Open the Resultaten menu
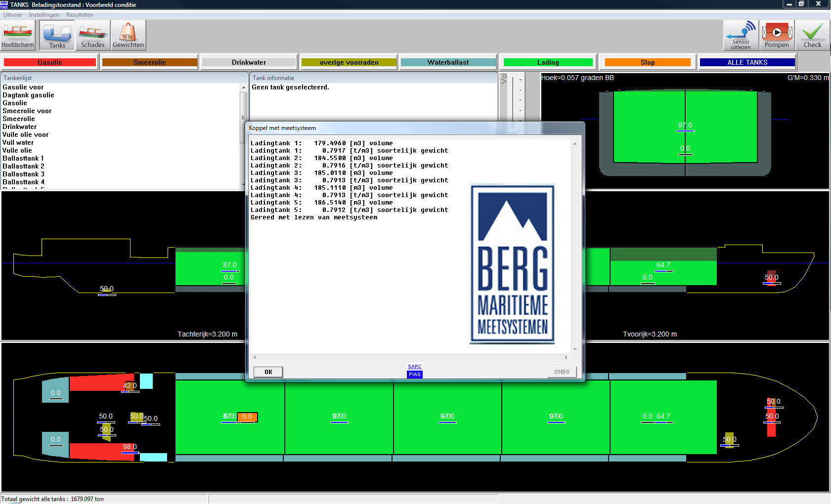831x504 pixels. click(80, 15)
